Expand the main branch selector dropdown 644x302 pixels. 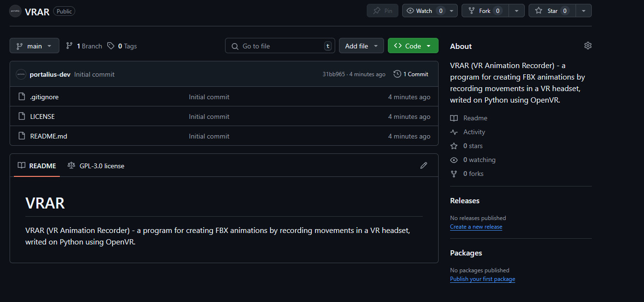pos(34,46)
